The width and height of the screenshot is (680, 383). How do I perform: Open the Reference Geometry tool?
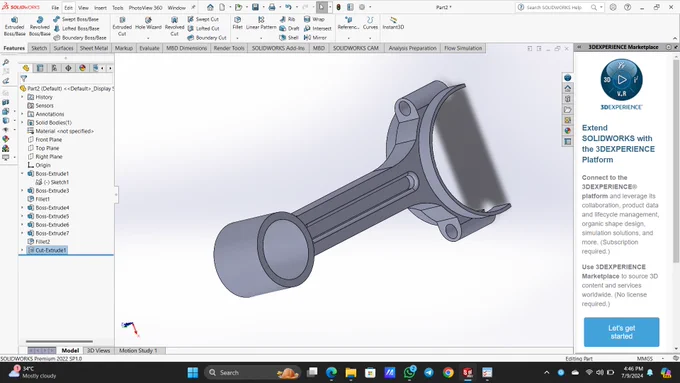[x=348, y=23]
